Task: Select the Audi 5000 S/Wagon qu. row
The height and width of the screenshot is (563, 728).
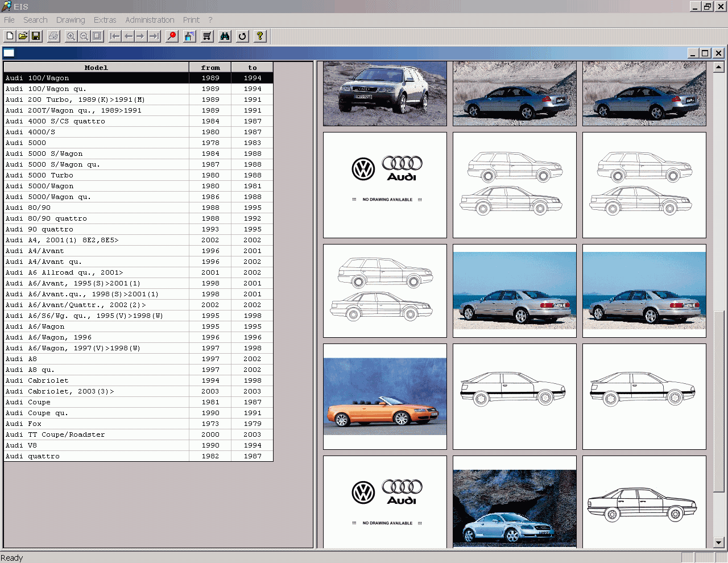Action: coord(138,164)
